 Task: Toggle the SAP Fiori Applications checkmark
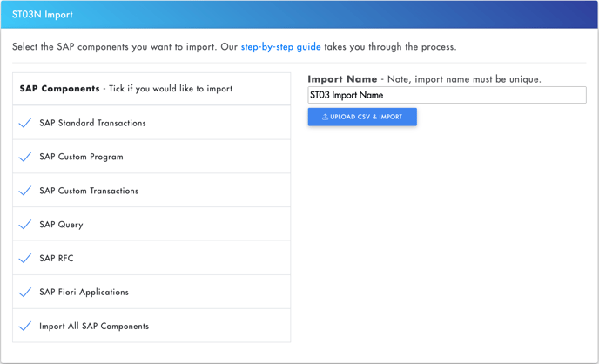pyautogui.click(x=25, y=293)
